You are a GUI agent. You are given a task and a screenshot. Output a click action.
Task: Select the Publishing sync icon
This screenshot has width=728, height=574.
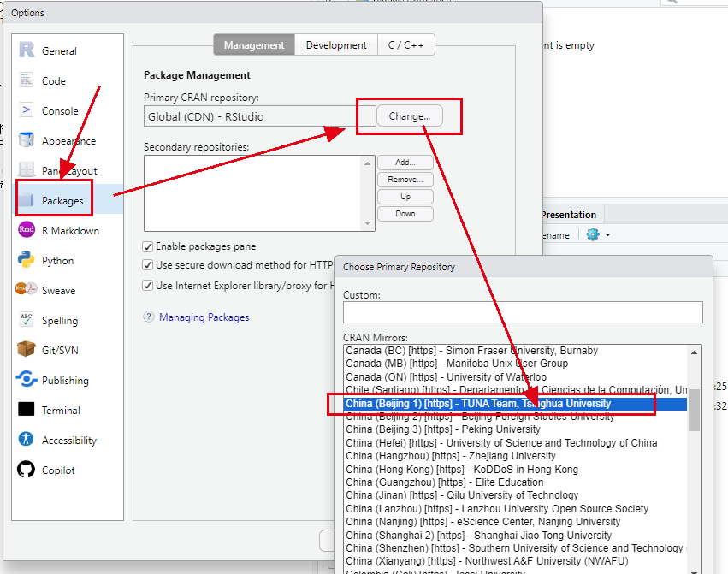(x=27, y=380)
